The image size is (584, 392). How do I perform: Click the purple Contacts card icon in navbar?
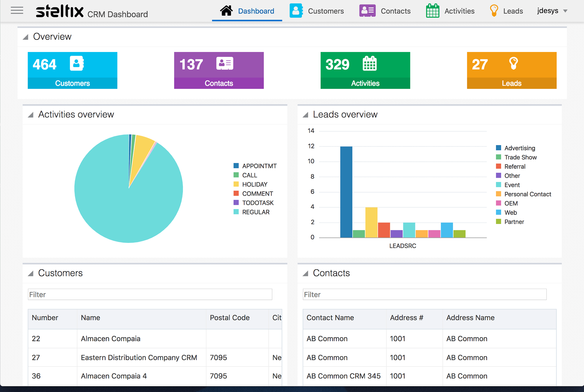(367, 11)
